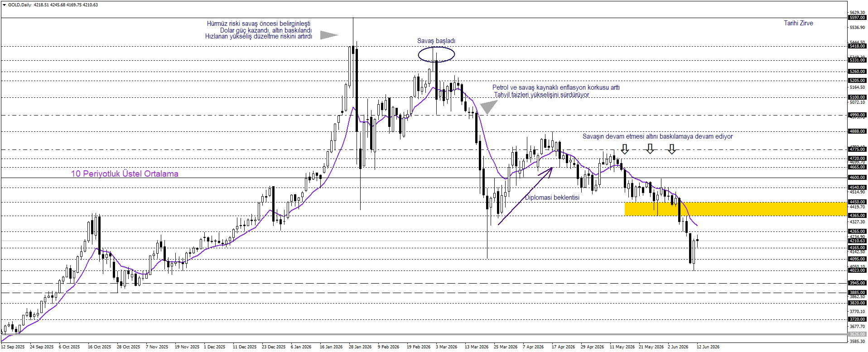
Task: Click the '11 Dec 2025' date label
Action: [x=245, y=347]
